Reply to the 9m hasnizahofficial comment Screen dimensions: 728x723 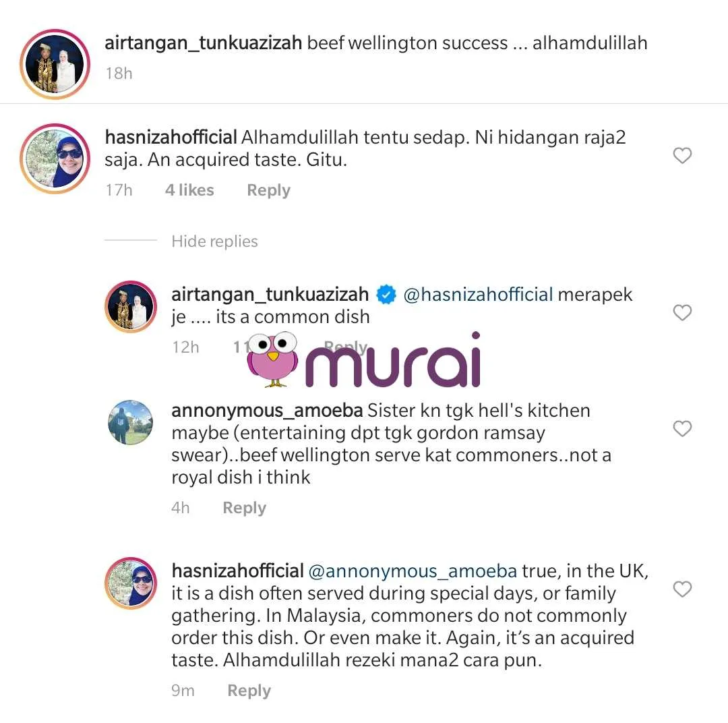[x=249, y=691]
